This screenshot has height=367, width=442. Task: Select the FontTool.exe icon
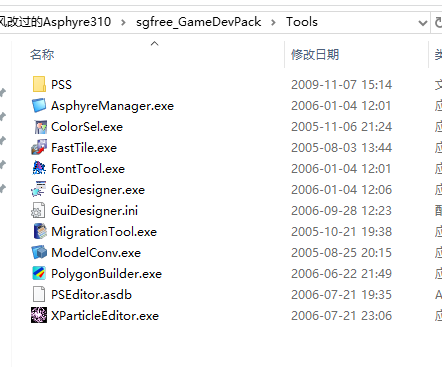click(39, 169)
